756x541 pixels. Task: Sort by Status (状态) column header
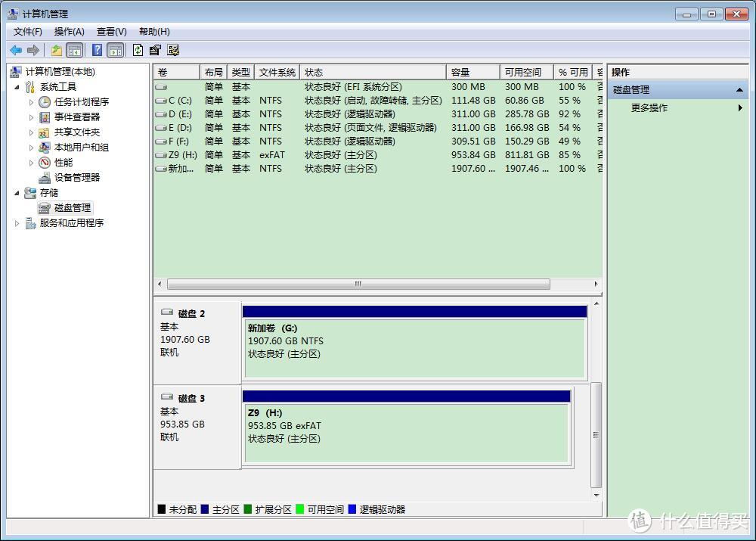pyautogui.click(x=373, y=73)
